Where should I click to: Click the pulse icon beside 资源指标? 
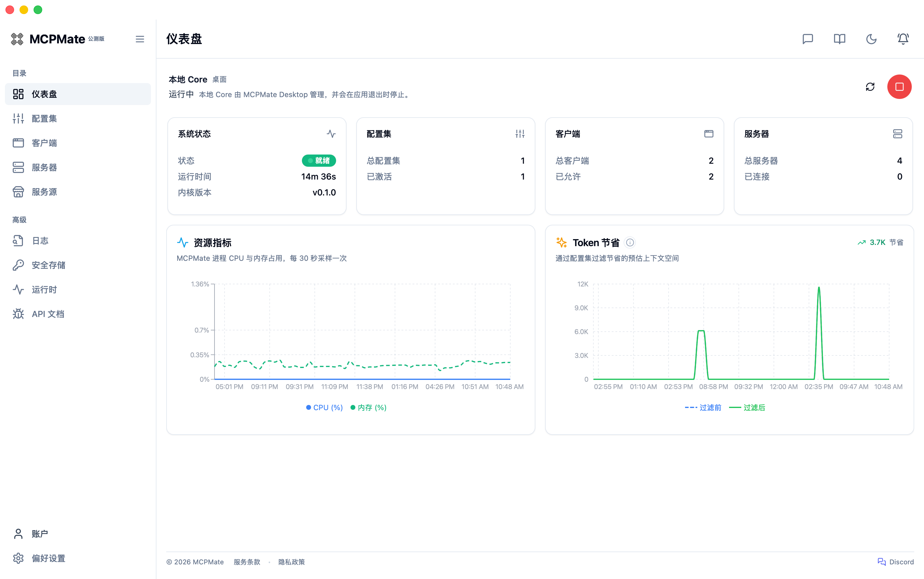click(183, 242)
